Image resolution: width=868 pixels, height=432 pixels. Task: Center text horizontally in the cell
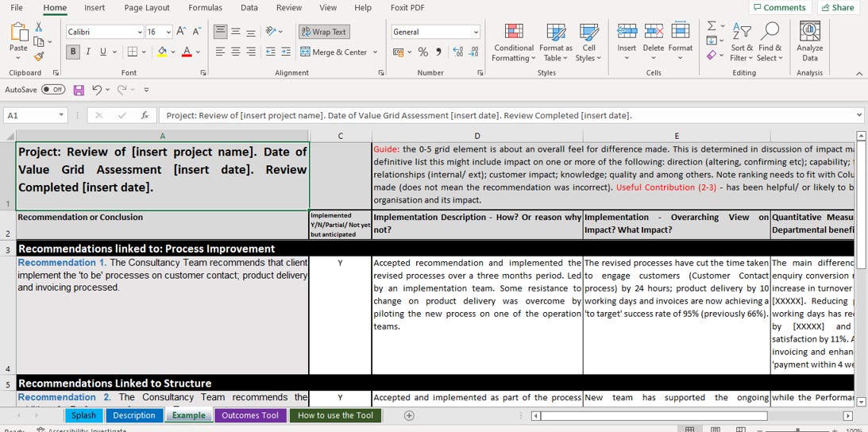coord(236,52)
